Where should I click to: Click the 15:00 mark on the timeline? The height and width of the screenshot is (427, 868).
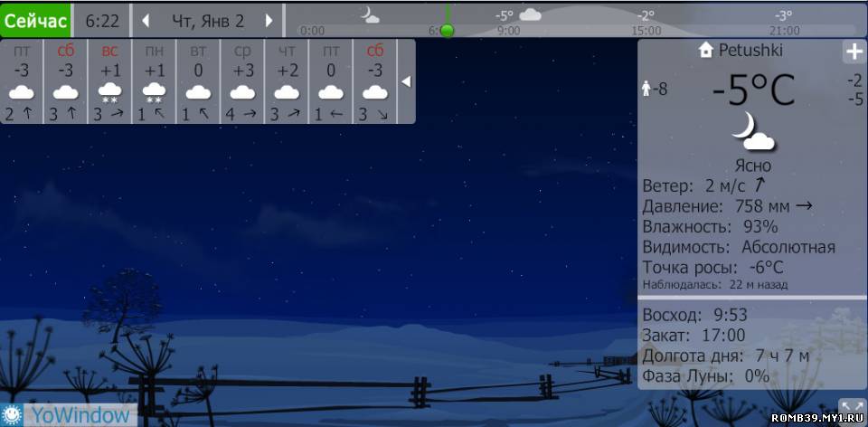tap(646, 30)
